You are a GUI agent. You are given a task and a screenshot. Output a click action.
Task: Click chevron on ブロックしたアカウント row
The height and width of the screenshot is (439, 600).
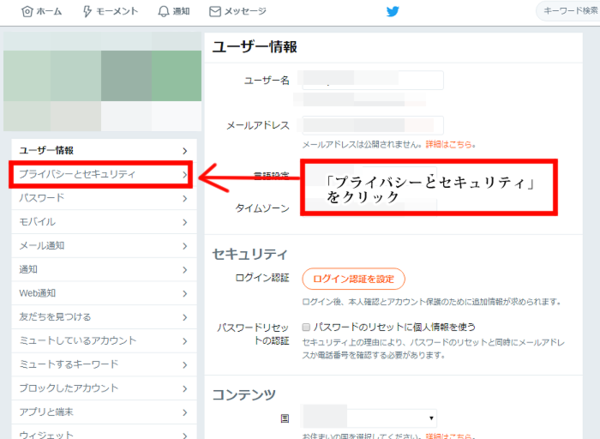(185, 388)
